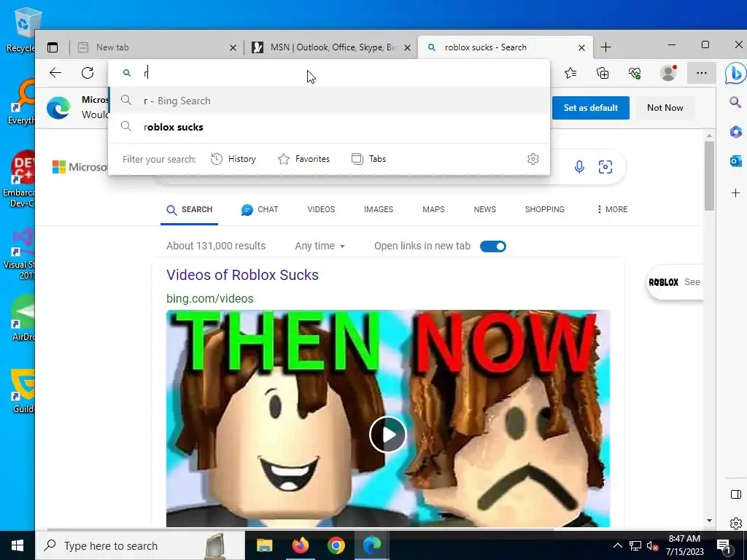Start visual search camera icon

(x=605, y=167)
